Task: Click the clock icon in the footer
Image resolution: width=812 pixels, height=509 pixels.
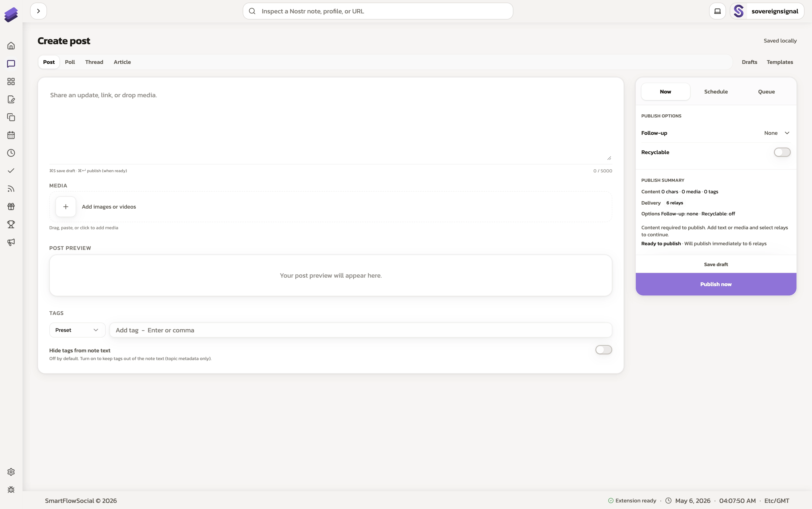Action: click(668, 501)
